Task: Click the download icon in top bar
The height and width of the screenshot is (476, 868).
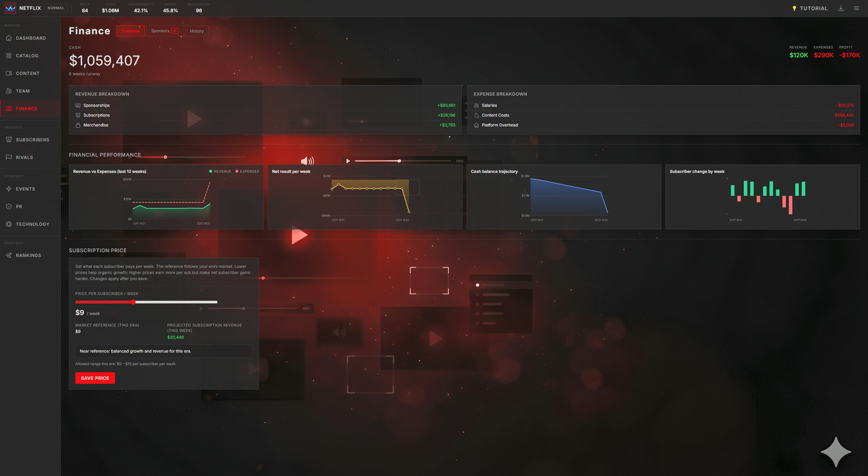Action: pos(841,9)
